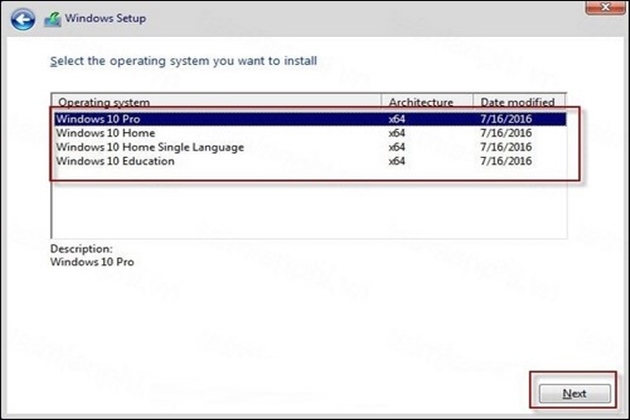Click the Windows Setup title icon

(52, 18)
